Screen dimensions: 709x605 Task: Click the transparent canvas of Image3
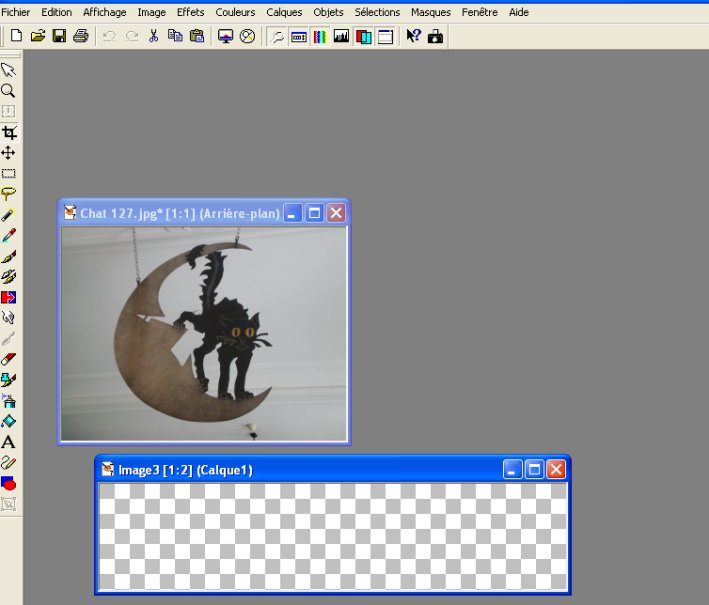coord(333,537)
